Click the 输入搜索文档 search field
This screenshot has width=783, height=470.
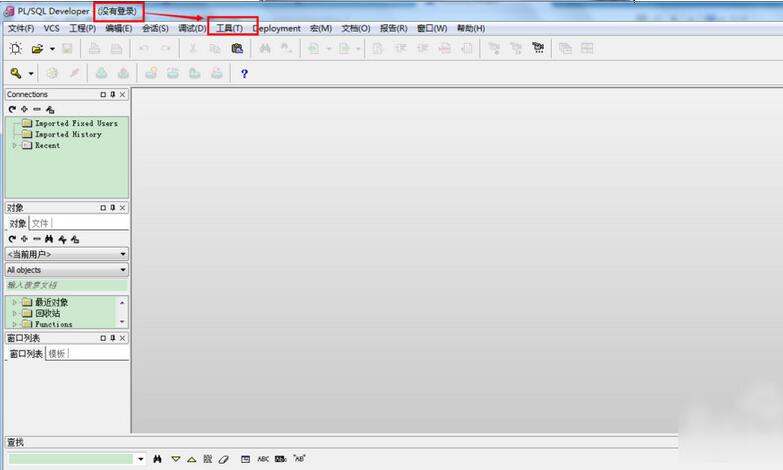coord(67,285)
